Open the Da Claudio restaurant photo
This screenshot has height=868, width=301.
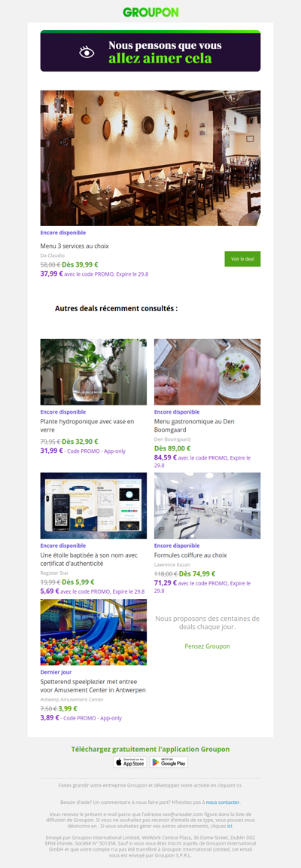(x=150, y=158)
